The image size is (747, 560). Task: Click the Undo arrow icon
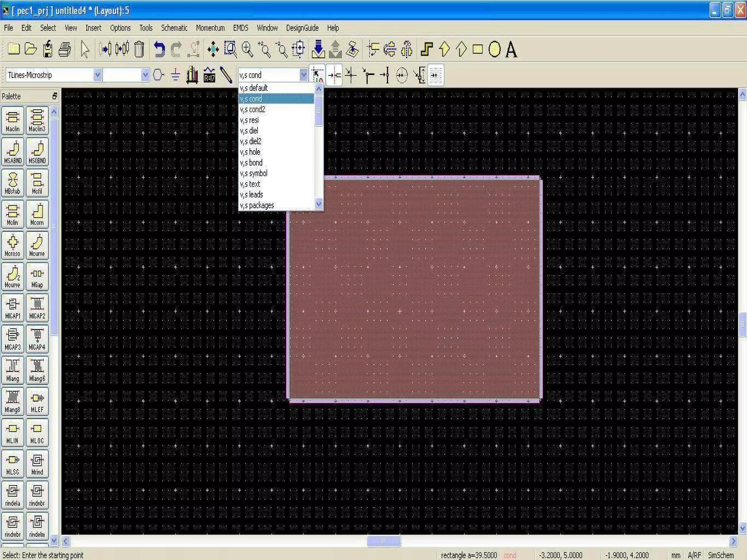tap(159, 49)
